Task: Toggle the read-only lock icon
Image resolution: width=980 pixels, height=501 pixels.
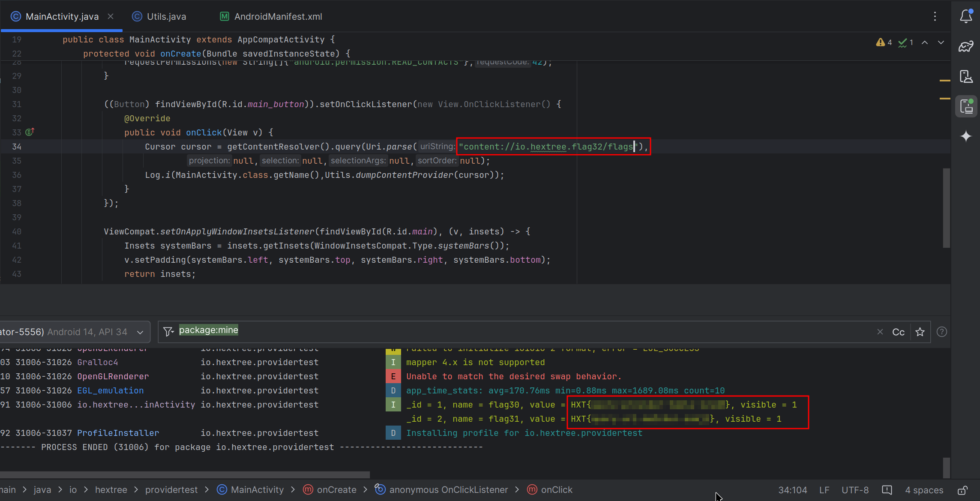Action: click(x=962, y=490)
